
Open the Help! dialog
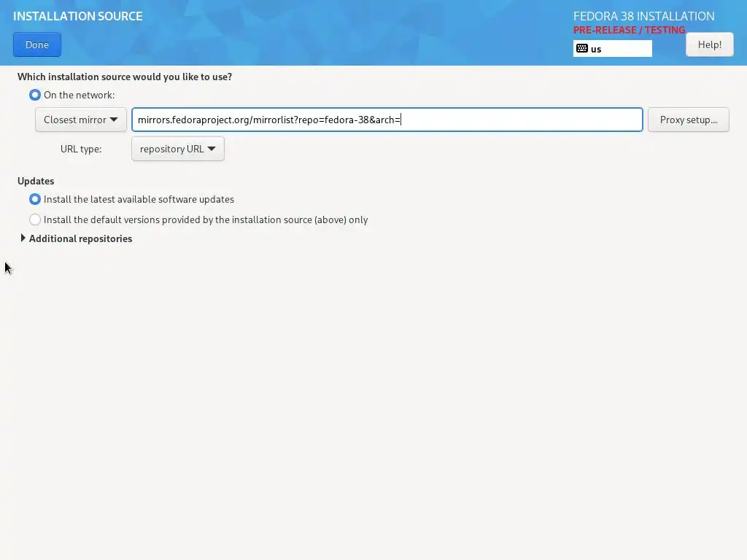(709, 44)
